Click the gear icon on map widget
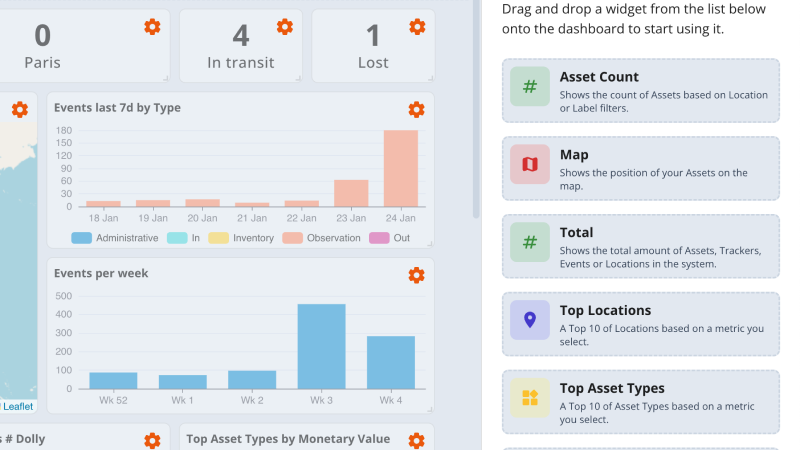 tap(19, 110)
